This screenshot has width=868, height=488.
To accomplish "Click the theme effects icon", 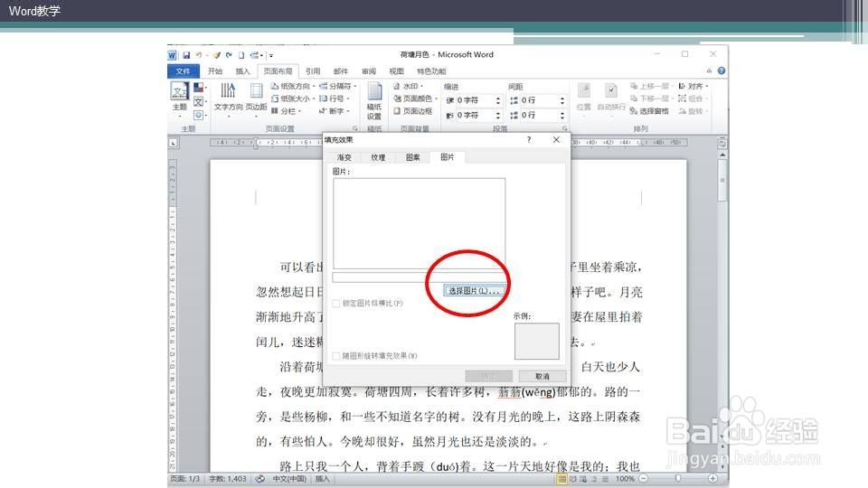I will [198, 115].
